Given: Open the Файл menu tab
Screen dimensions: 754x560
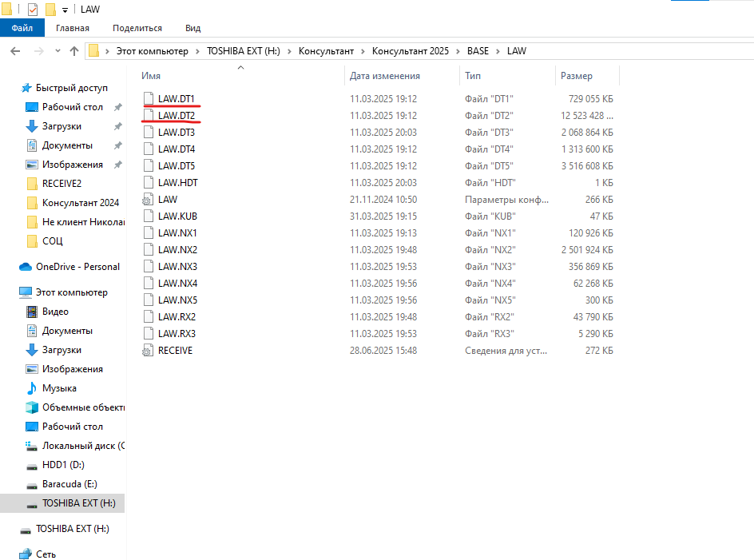Looking at the screenshot, I should point(22,28).
